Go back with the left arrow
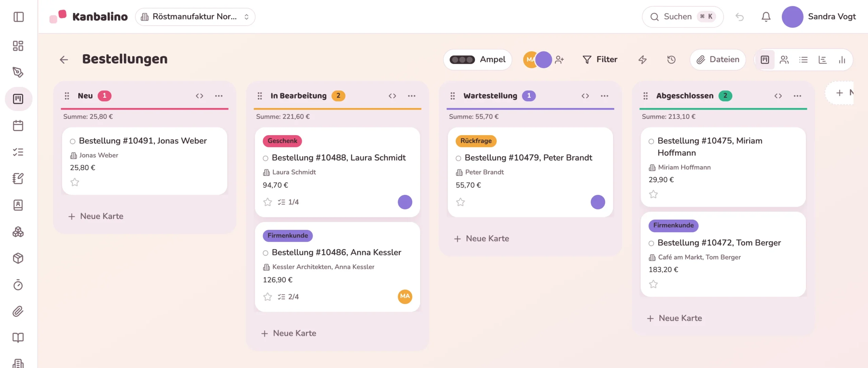 pos(64,60)
